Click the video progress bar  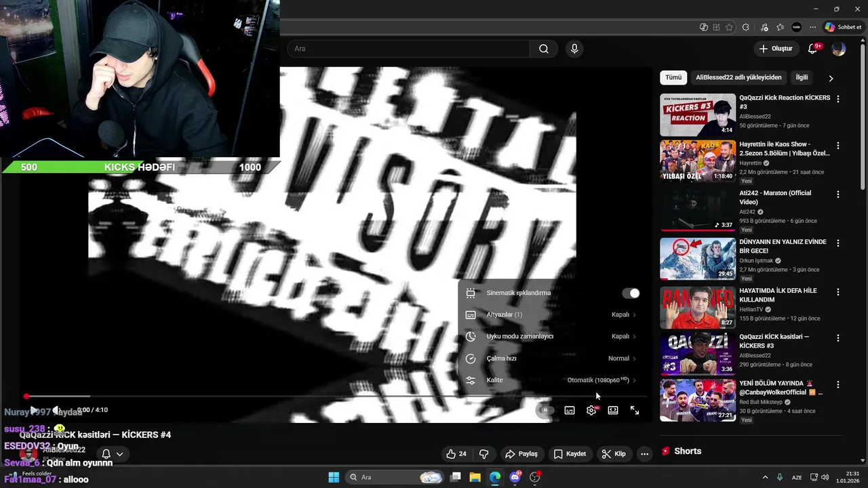click(x=336, y=396)
